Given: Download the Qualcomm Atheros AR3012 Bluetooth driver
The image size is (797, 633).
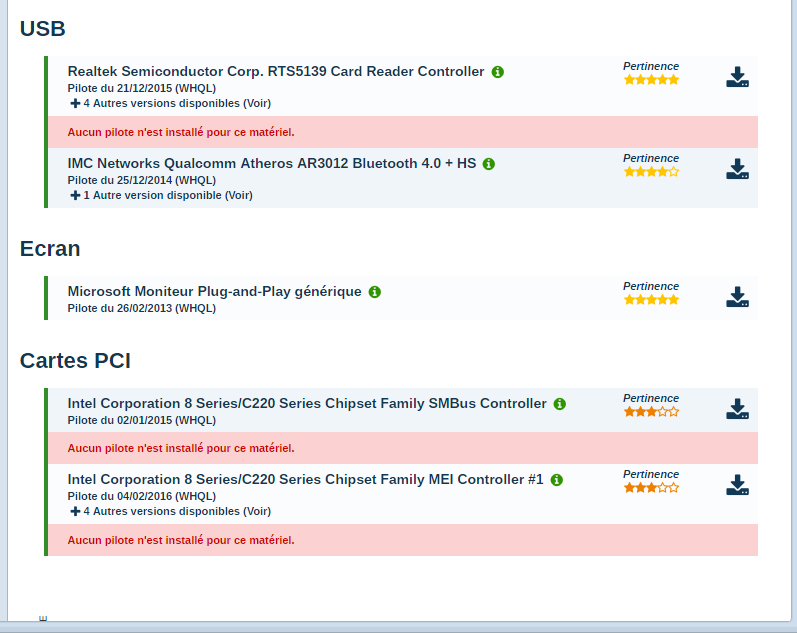Looking at the screenshot, I should [737, 169].
